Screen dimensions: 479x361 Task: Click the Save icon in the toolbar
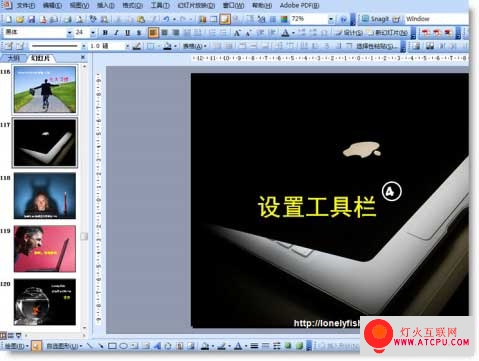tap(32, 19)
